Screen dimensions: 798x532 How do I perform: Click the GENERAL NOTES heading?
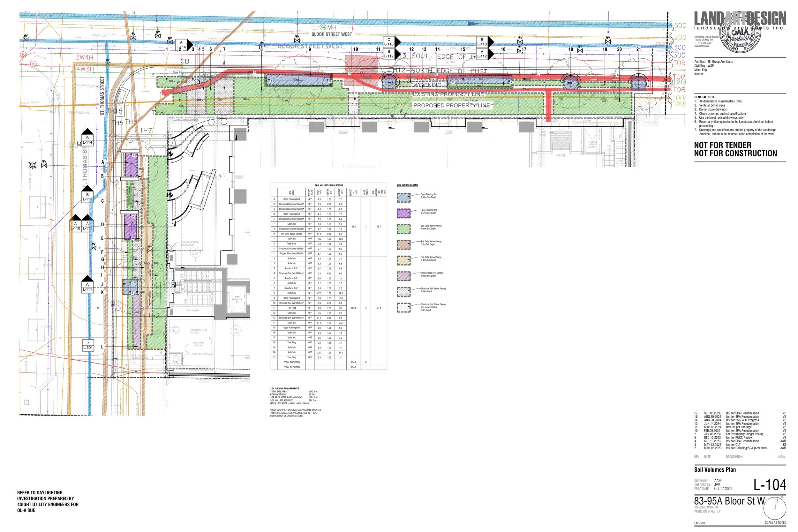click(x=706, y=97)
